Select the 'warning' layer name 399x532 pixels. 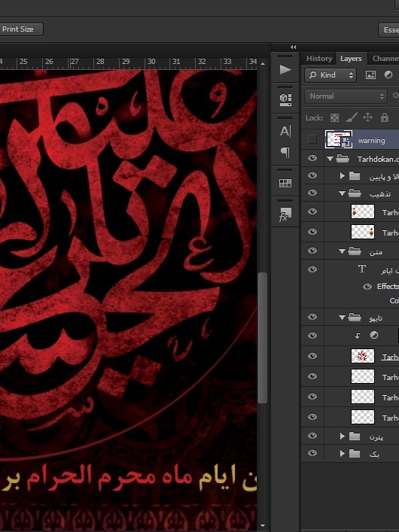coord(371,141)
